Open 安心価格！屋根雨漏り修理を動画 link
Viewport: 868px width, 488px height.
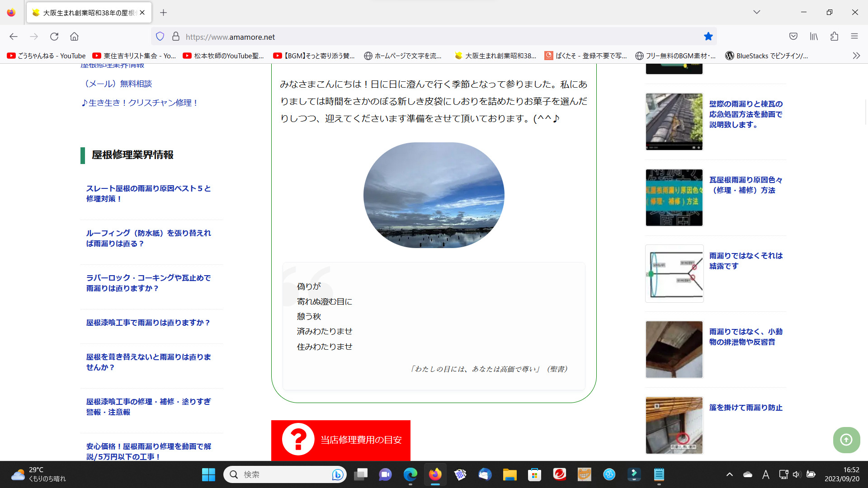149,451
